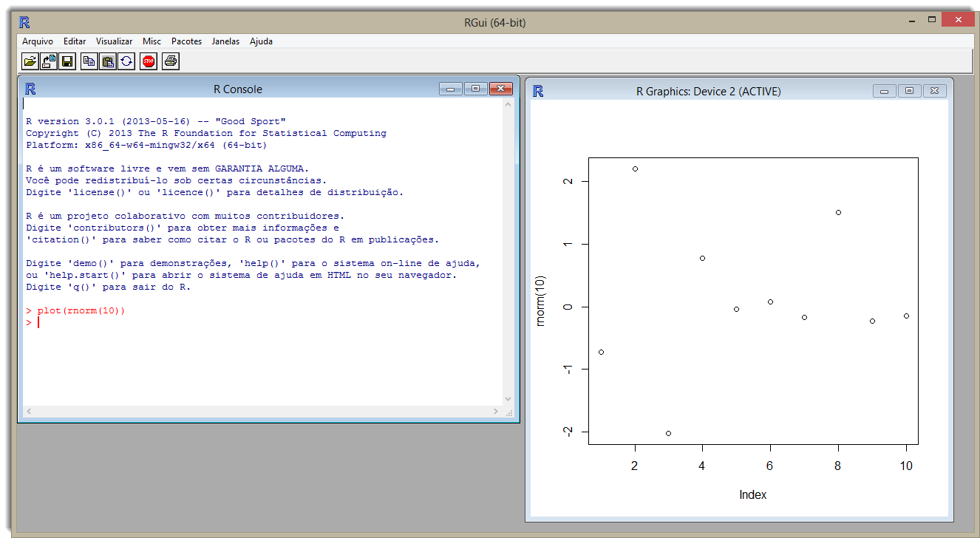Click the line mentioning 'help.start()' in console

pos(242,275)
